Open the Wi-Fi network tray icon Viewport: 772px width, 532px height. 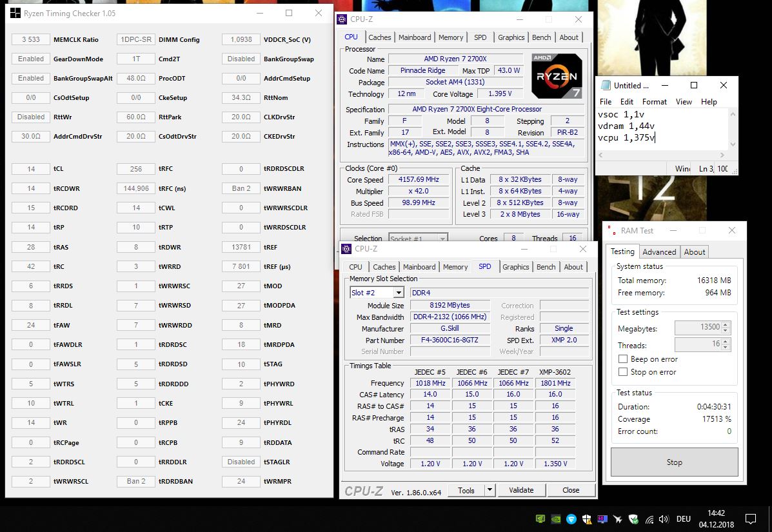coord(649,519)
